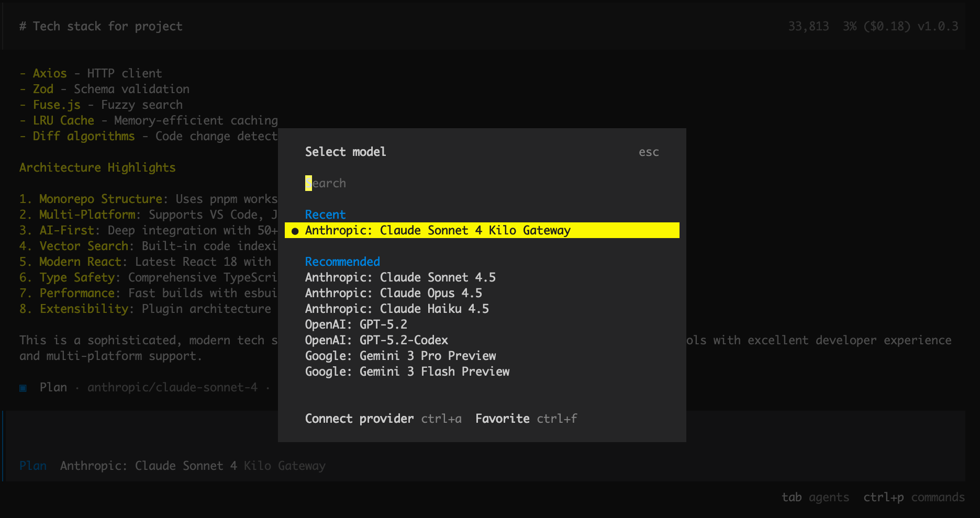Select Anthropic: Claude Sonnet 4 Kilo Gateway

pyautogui.click(x=438, y=230)
